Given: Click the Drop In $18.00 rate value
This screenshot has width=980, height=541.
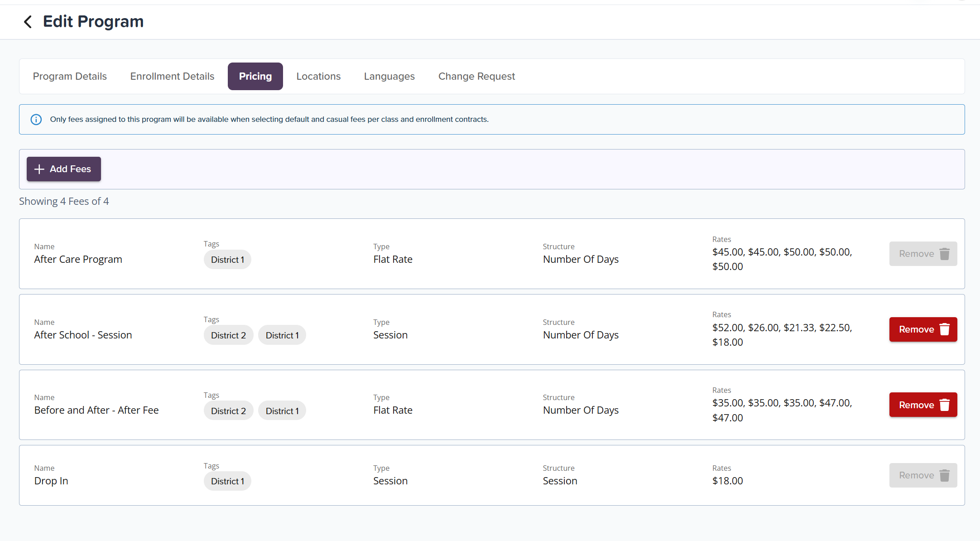Looking at the screenshot, I should [x=727, y=481].
